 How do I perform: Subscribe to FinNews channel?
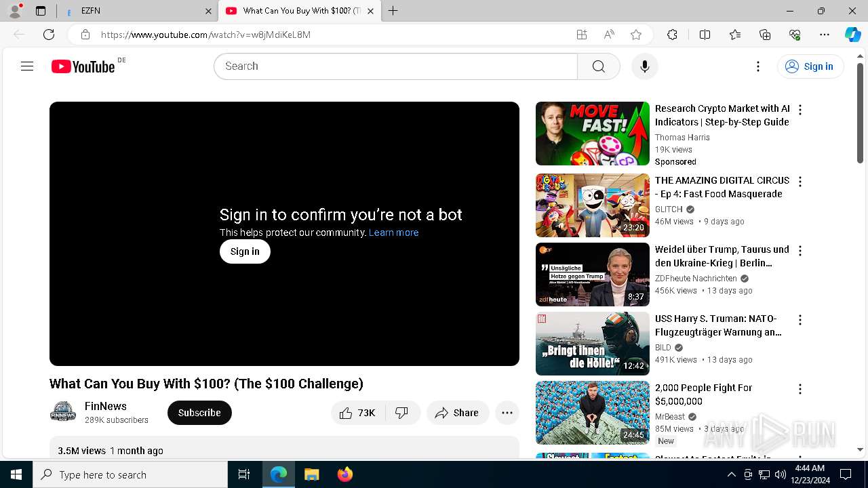point(199,413)
